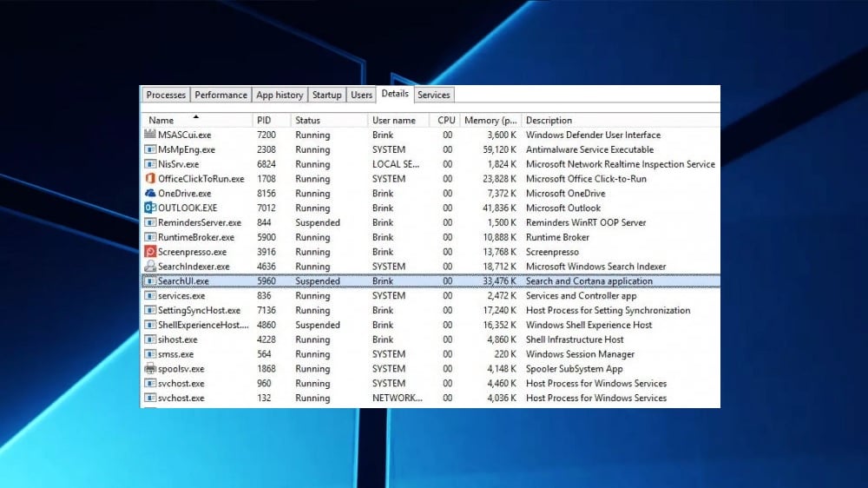Click the smss.exe process icon
The height and width of the screenshot is (488, 868).
pyautogui.click(x=150, y=354)
